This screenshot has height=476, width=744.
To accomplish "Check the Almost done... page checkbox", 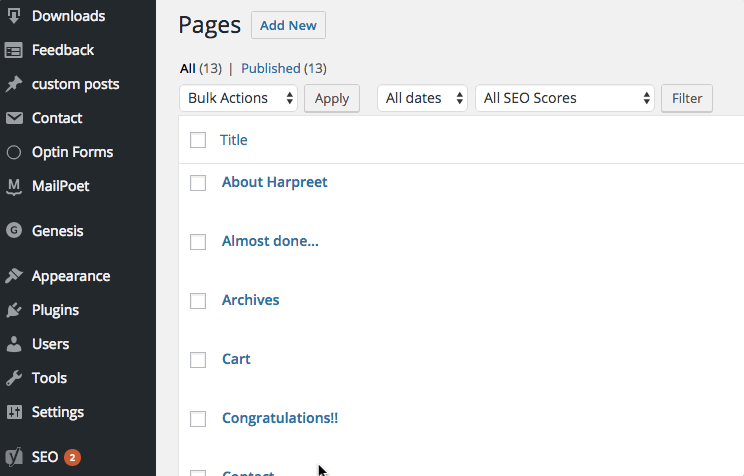I will 198,242.
